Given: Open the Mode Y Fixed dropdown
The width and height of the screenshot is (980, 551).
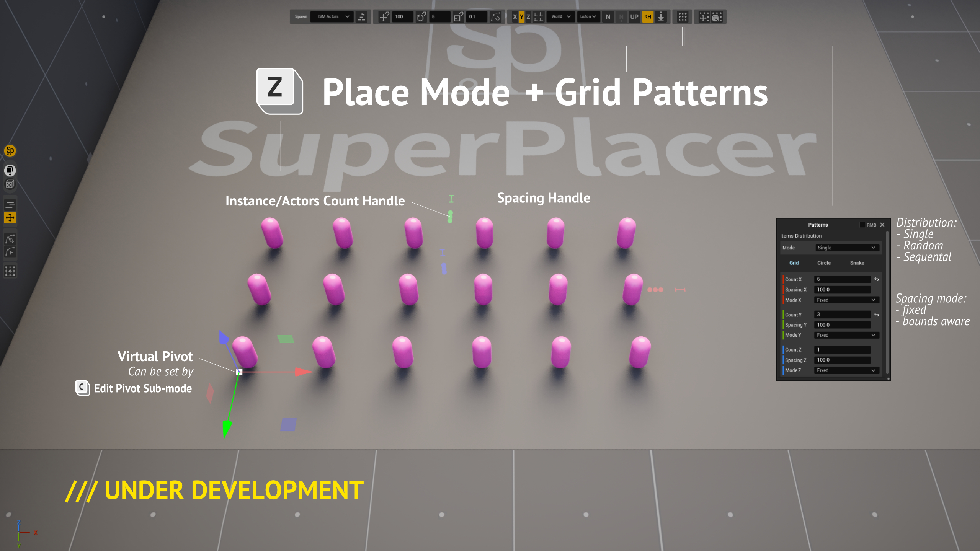Looking at the screenshot, I should [x=847, y=335].
